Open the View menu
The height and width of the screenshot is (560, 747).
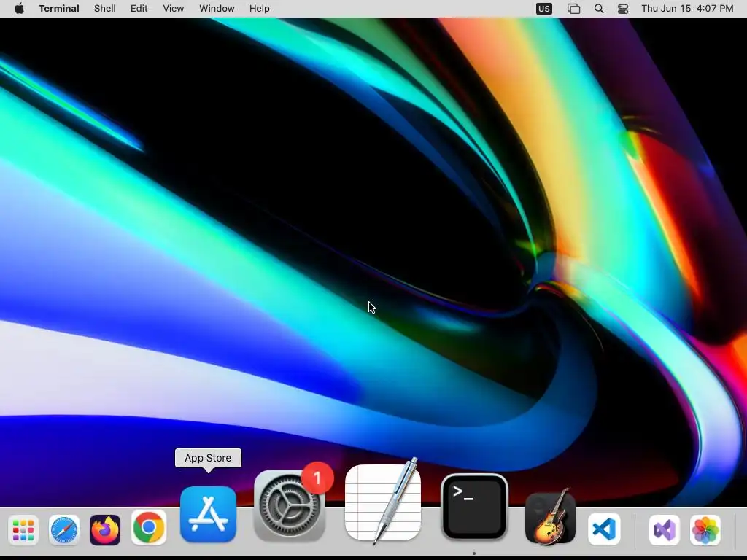[174, 9]
